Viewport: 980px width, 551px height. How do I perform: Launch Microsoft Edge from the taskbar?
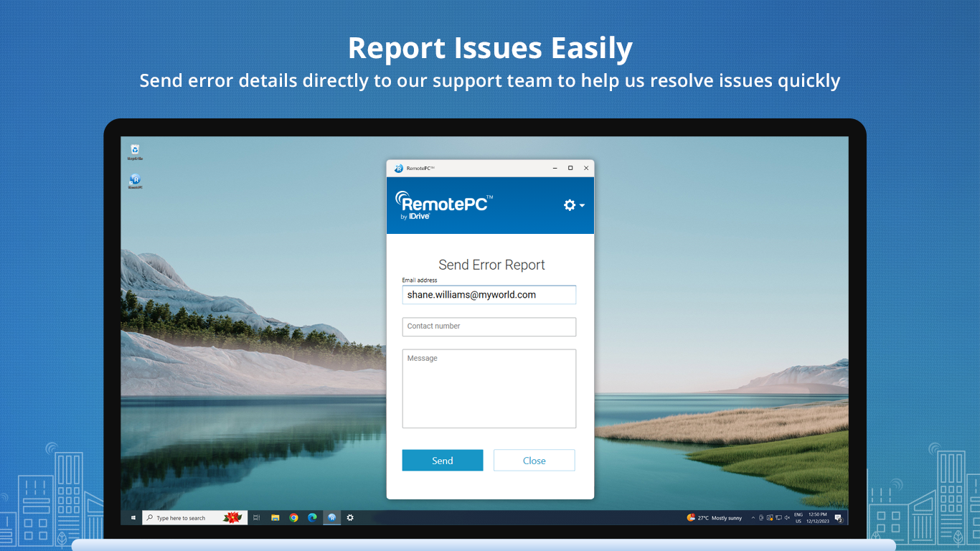pos(313,517)
